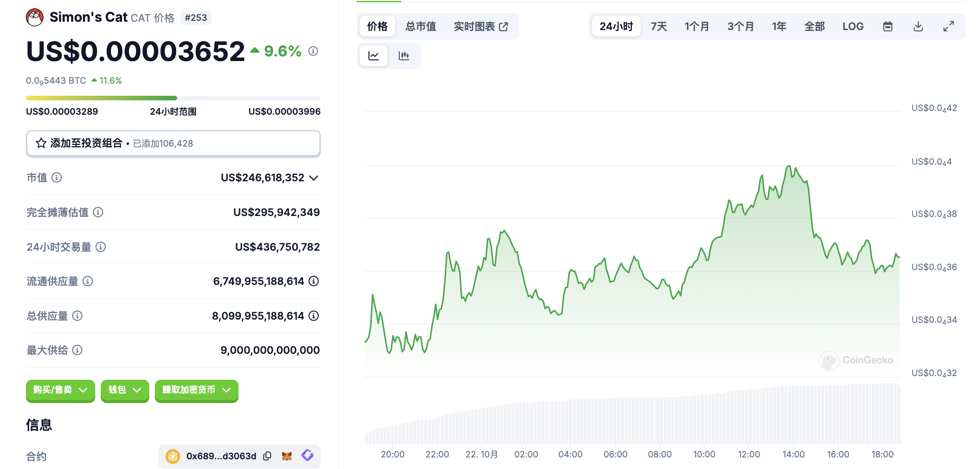Open the 钱包 dropdown

coord(125,390)
